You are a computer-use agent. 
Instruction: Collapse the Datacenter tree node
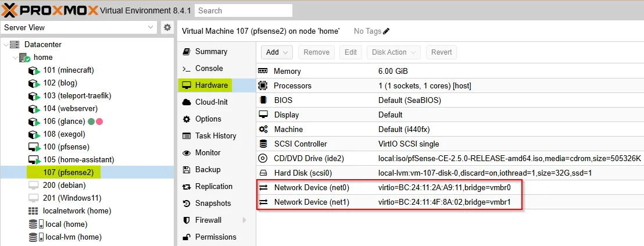pyautogui.click(x=6, y=45)
